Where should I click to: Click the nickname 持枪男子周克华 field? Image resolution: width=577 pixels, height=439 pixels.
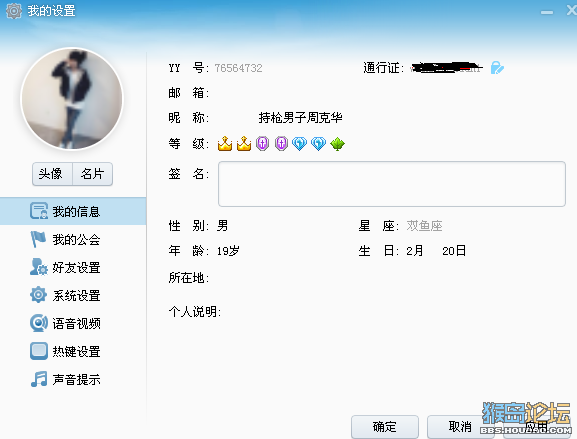coord(300,118)
